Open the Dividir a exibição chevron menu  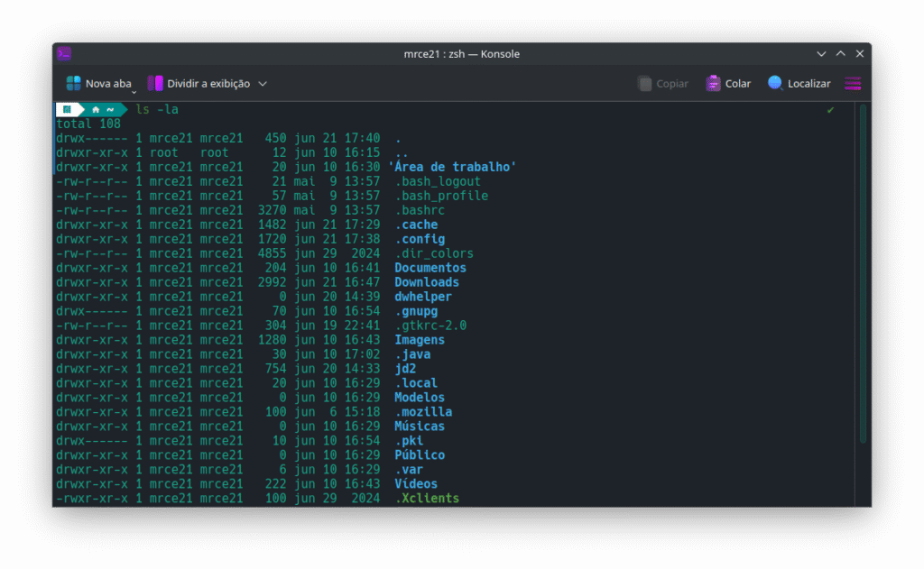coord(262,82)
